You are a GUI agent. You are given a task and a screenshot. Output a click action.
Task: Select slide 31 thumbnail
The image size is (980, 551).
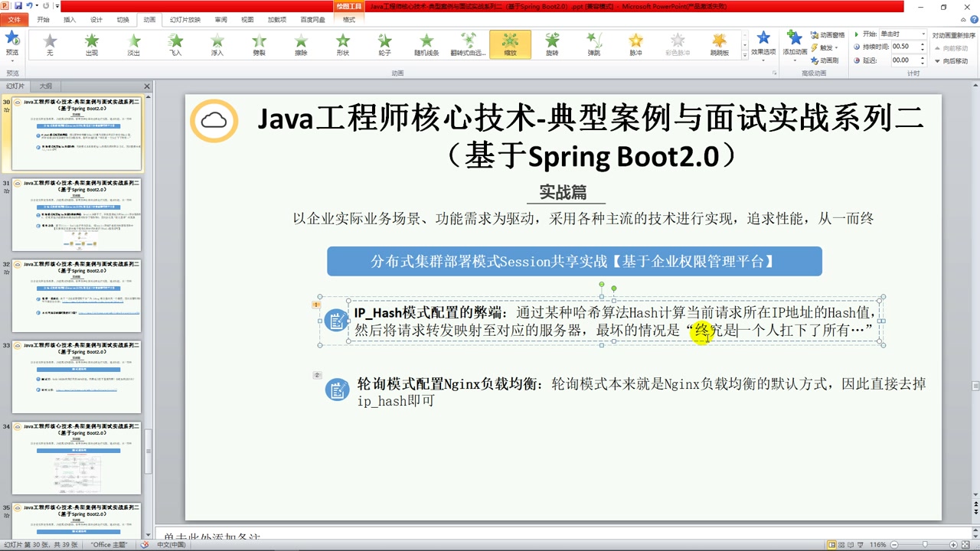[x=77, y=215]
